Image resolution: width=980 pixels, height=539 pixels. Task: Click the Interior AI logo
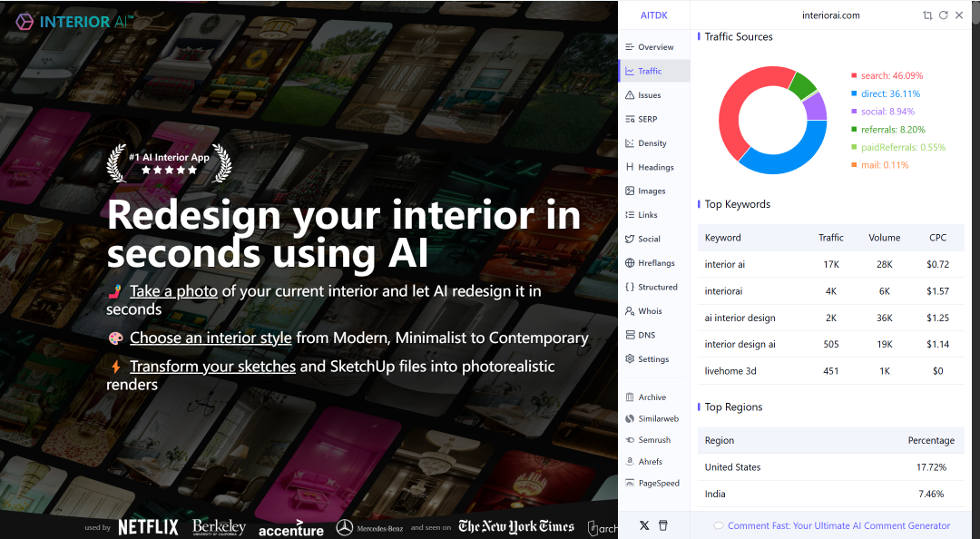[73, 22]
